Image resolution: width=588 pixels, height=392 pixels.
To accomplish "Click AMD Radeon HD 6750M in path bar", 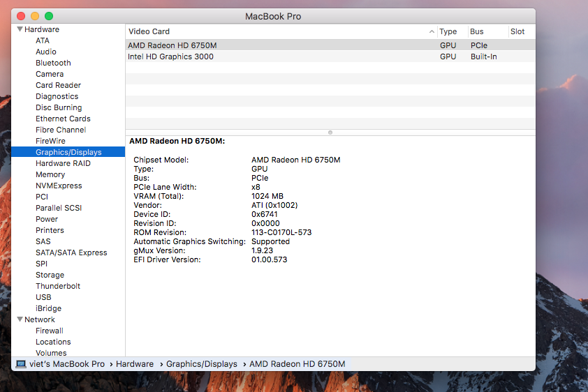I will pyautogui.click(x=297, y=364).
